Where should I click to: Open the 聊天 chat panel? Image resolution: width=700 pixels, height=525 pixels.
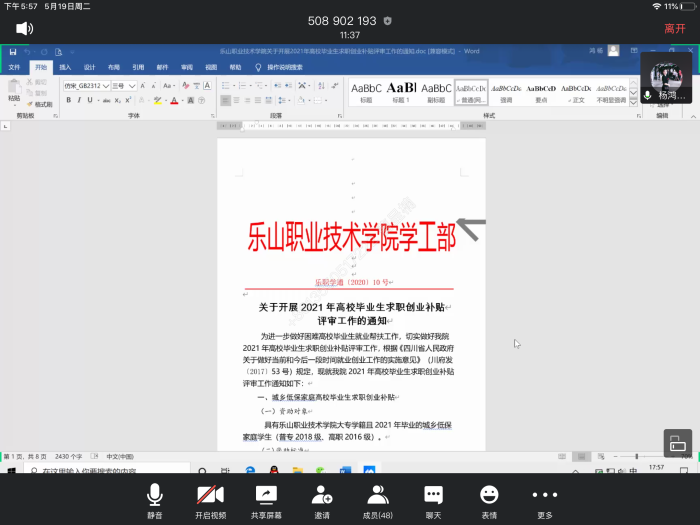coord(433,500)
